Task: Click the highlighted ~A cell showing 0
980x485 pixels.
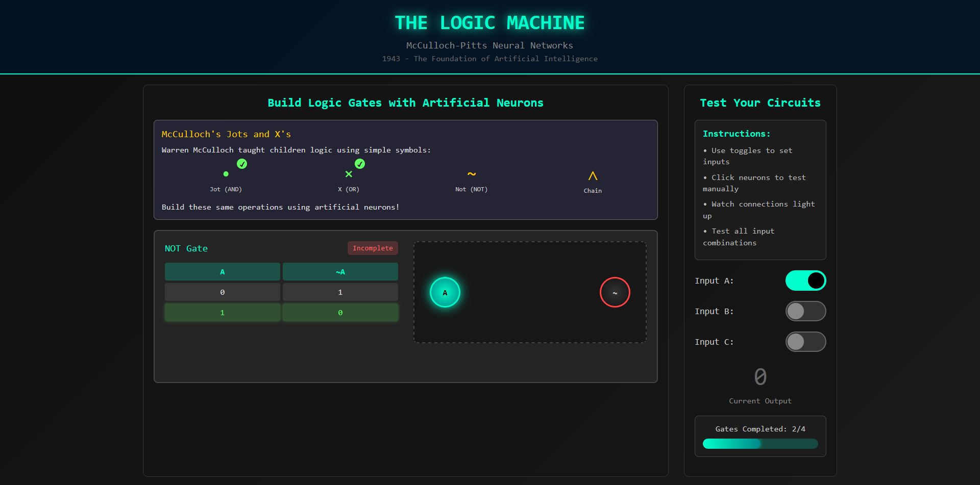Action: 340,313
